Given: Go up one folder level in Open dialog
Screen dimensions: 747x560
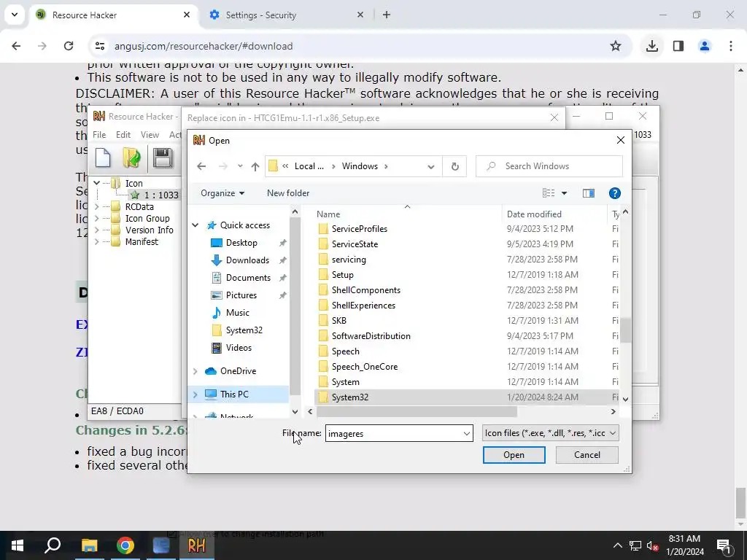Looking at the screenshot, I should click(255, 166).
